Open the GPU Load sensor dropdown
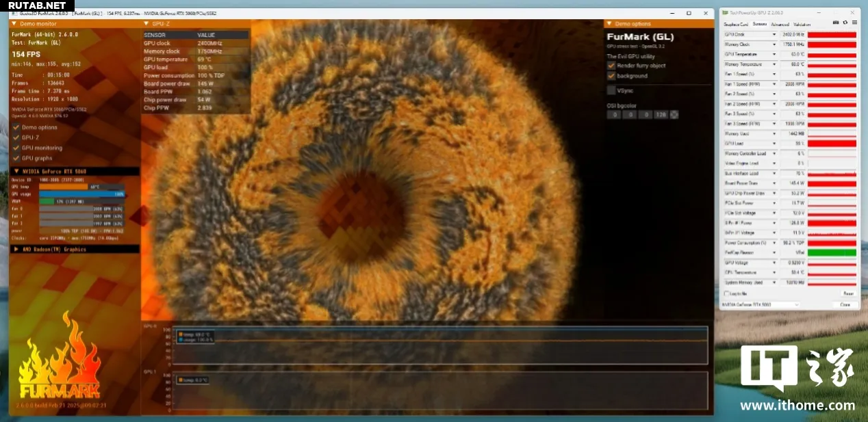This screenshot has height=422, width=868. pyautogui.click(x=774, y=144)
